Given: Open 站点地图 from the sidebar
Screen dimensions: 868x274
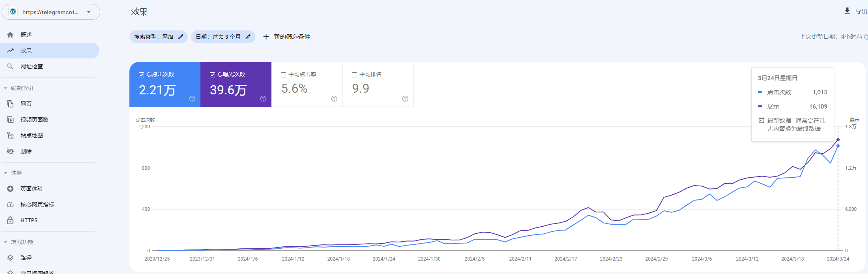Looking at the screenshot, I should click(32, 135).
